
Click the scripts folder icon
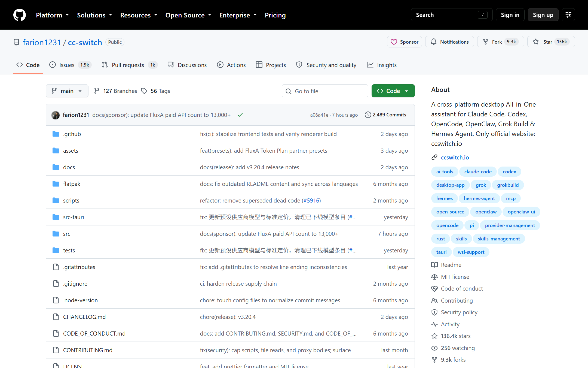(x=56, y=200)
